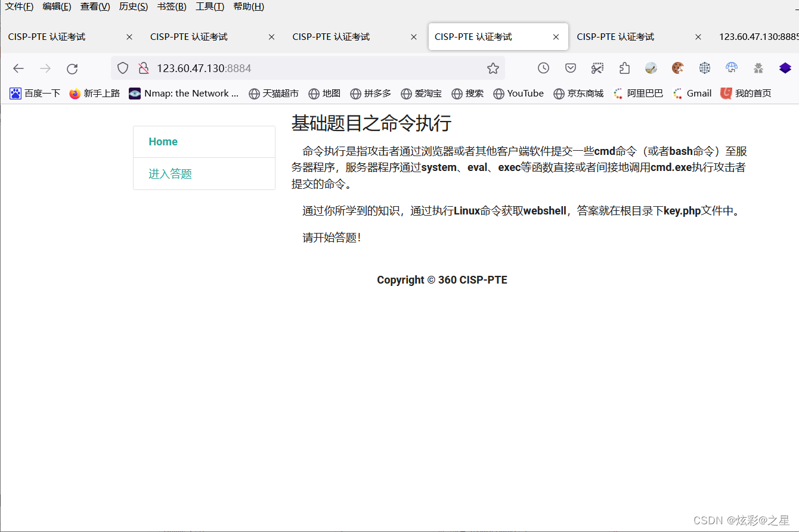Open the screenshot extension icon
This screenshot has height=532, width=799.
[597, 68]
